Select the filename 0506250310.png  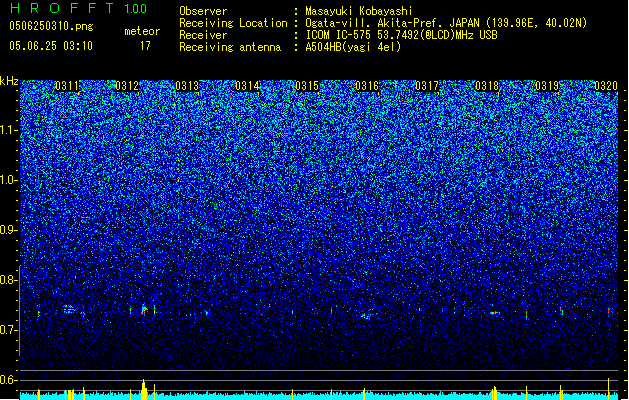coord(51,26)
